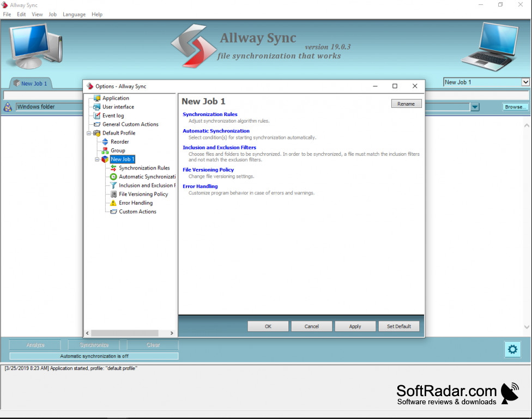Open the New Job 1 job dropdown
532x419 pixels.
525,82
